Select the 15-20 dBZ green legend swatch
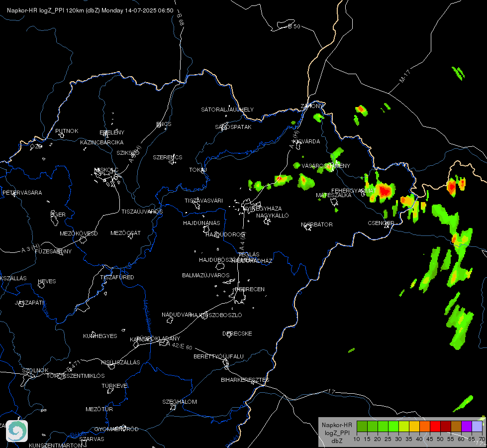The width and height of the screenshot is (487, 448). click(x=373, y=426)
